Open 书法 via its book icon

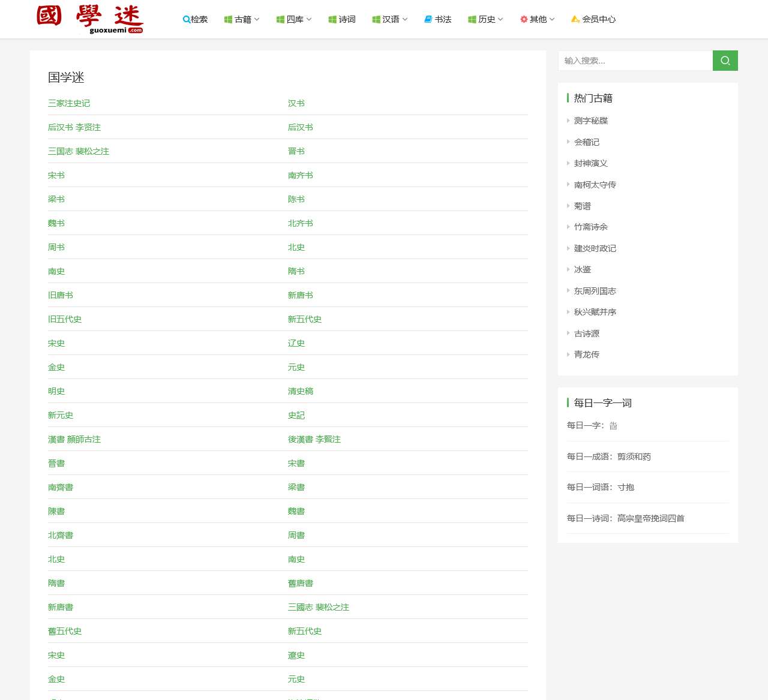428,19
